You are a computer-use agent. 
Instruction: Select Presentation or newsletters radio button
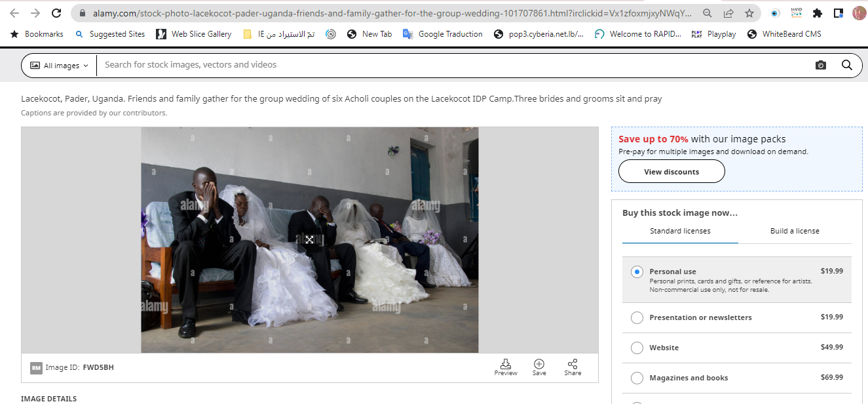pos(637,317)
